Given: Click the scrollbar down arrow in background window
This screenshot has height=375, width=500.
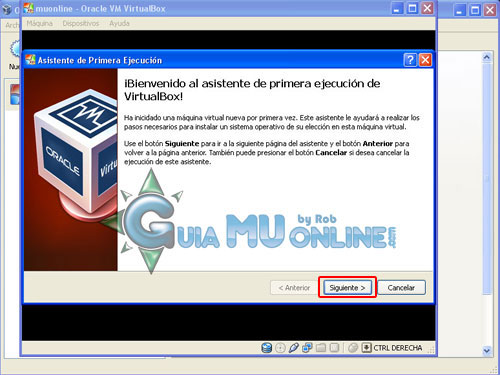Looking at the screenshot, I should (487, 351).
